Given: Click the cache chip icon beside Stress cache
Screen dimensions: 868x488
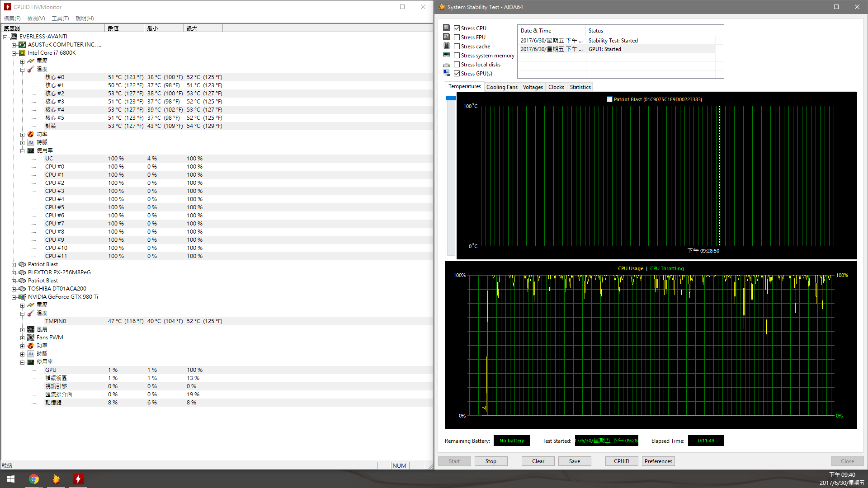Looking at the screenshot, I should [x=447, y=46].
